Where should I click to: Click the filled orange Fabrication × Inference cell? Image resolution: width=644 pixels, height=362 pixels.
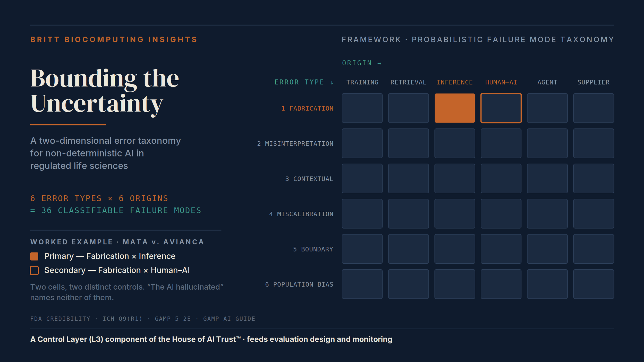(455, 108)
